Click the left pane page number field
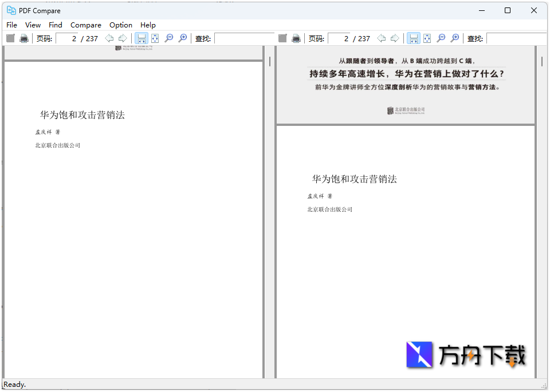The height and width of the screenshot is (392, 550). tap(66, 38)
